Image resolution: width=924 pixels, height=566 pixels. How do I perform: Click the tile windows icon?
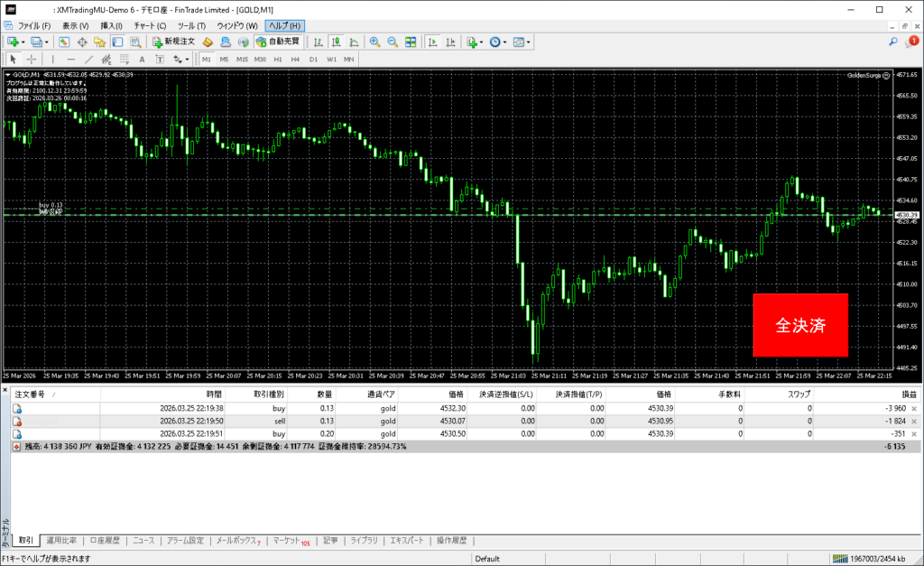[411, 42]
